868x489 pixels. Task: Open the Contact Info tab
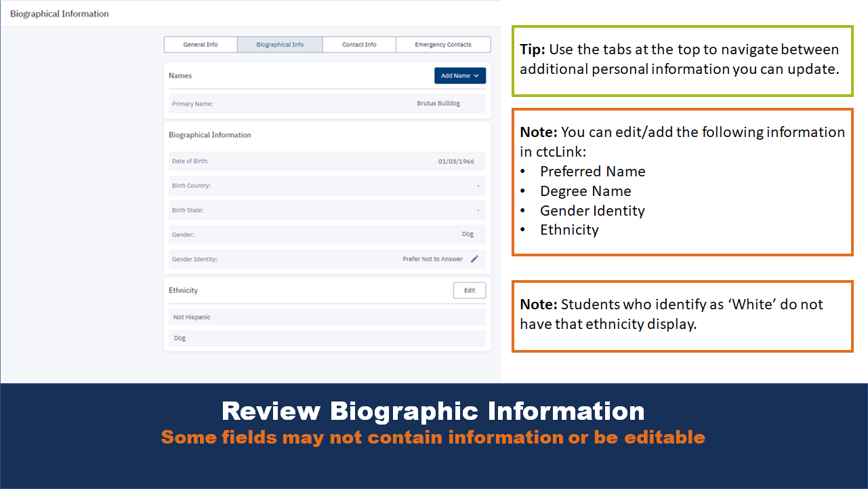click(359, 44)
